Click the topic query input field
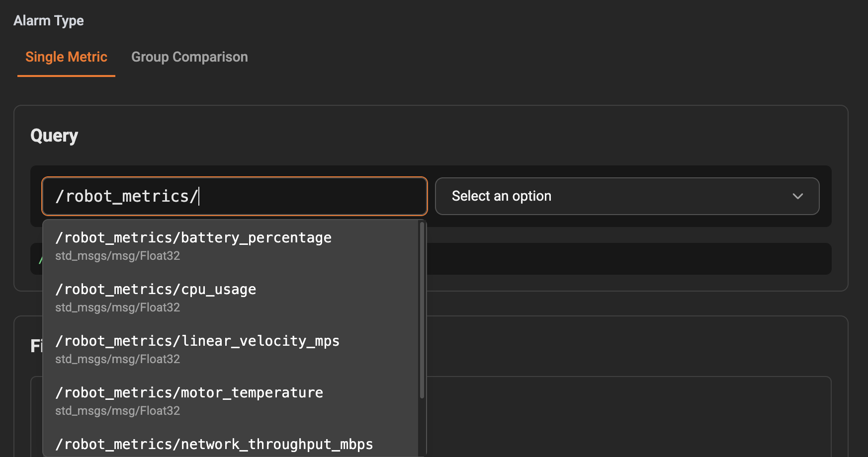The width and height of the screenshot is (868, 457). click(x=234, y=196)
